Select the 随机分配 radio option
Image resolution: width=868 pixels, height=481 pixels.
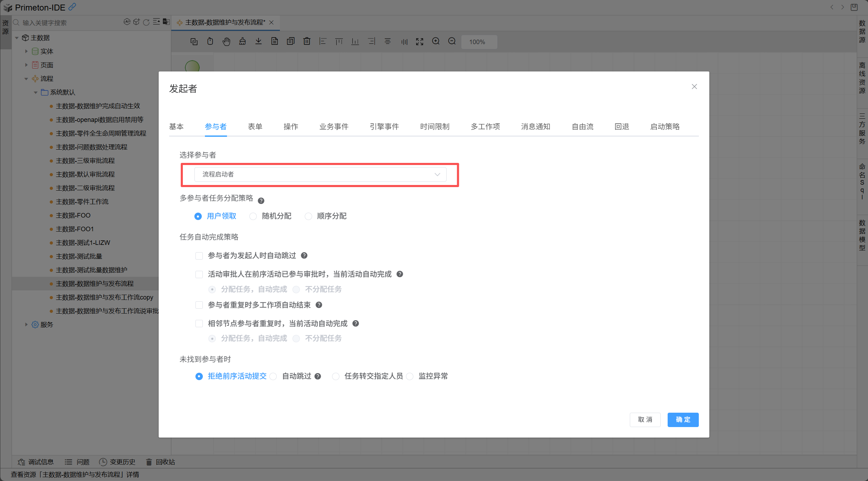[x=253, y=217]
